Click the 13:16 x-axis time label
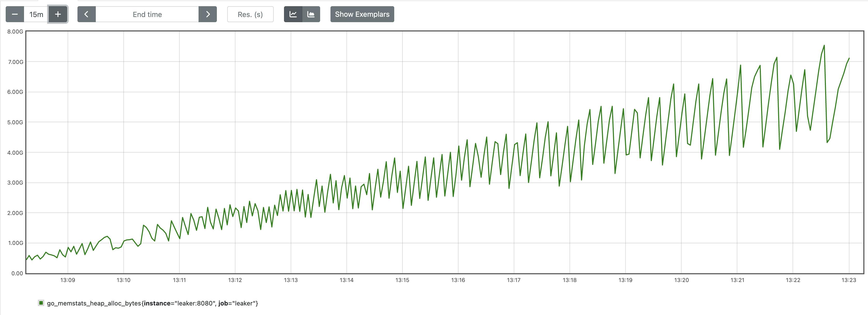Screen dimensions: 868x315 (x=458, y=280)
